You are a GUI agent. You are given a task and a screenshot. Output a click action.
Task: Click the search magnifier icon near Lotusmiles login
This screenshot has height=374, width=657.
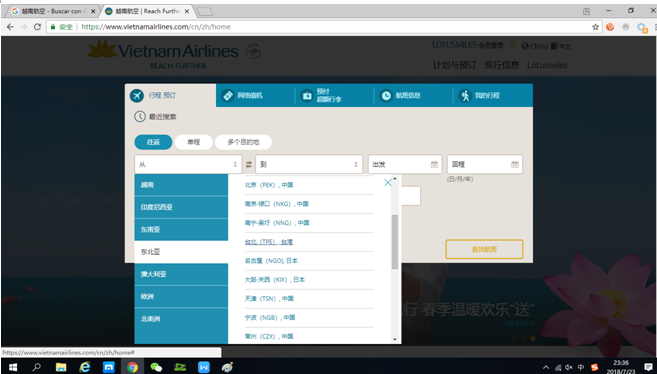[512, 45]
